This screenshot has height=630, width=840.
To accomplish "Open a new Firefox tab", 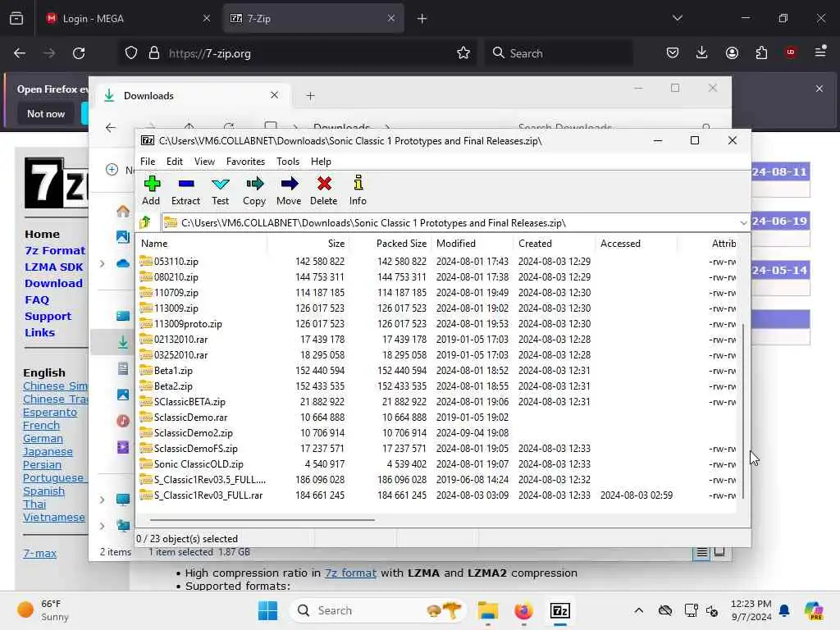I will 422,19.
